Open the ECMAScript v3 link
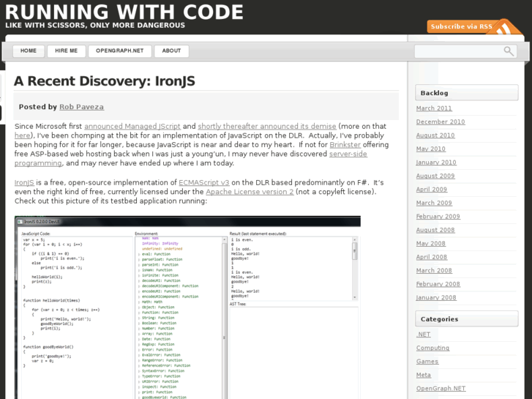532x399 pixels. (204, 183)
